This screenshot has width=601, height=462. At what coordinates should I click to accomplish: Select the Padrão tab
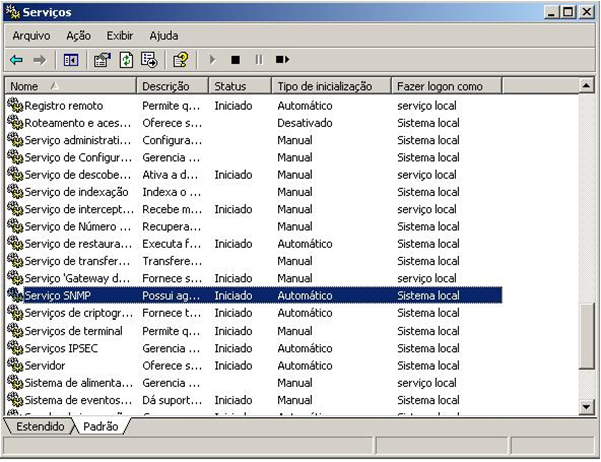pyautogui.click(x=100, y=427)
